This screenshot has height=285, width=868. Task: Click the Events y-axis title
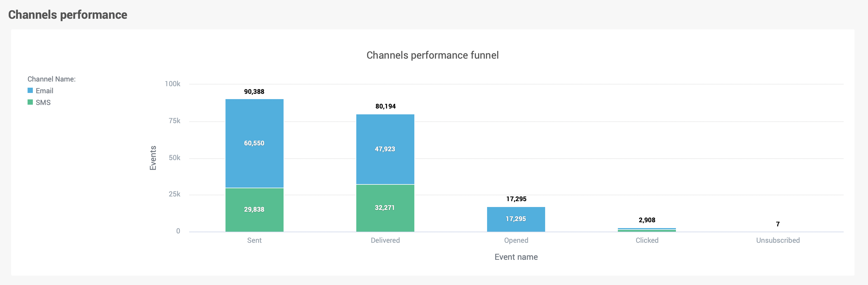click(153, 158)
